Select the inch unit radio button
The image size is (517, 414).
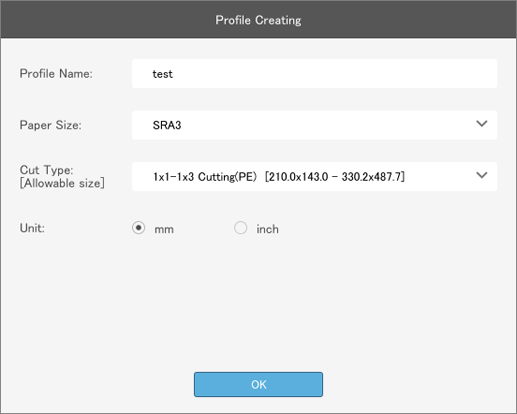(240, 228)
